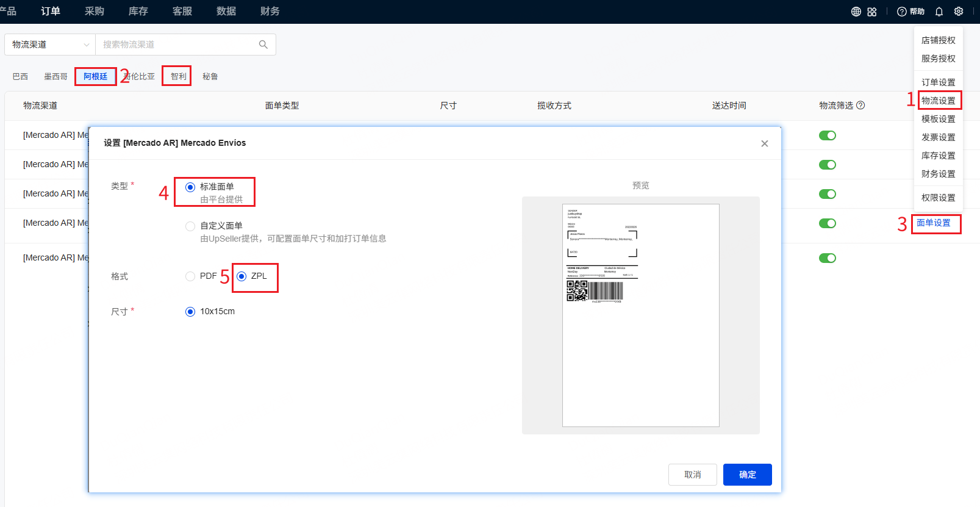Open the notifications bell
This screenshot has width=980, height=507.
click(x=939, y=12)
